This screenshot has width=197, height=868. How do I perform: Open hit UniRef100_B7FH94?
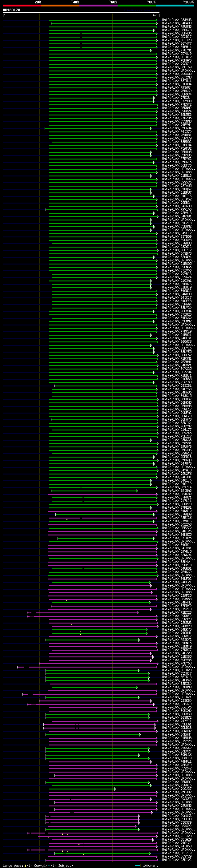(177, 84)
